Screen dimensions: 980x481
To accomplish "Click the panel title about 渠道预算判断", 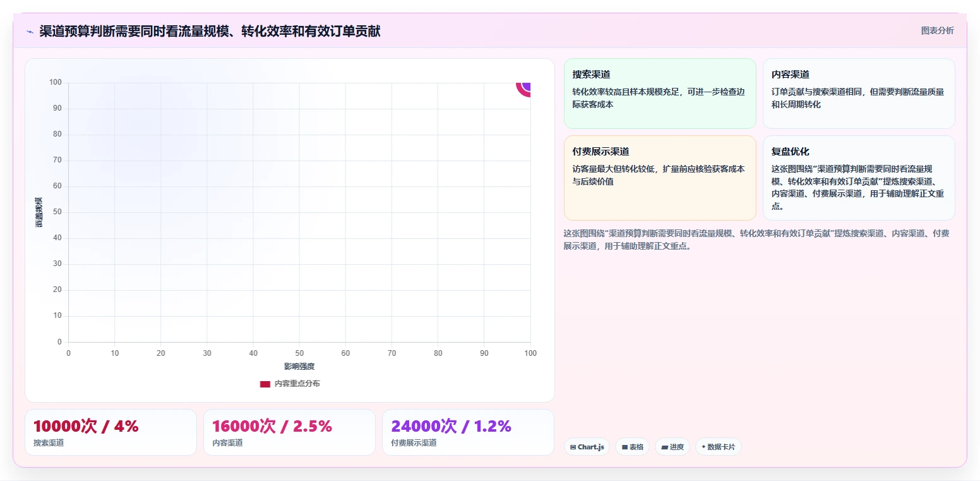I will click(210, 31).
